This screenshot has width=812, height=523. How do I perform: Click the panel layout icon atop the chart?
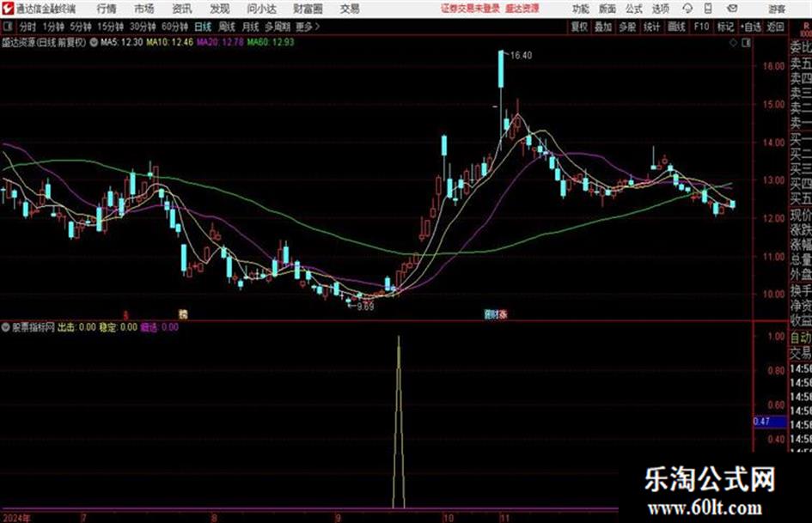(x=746, y=43)
